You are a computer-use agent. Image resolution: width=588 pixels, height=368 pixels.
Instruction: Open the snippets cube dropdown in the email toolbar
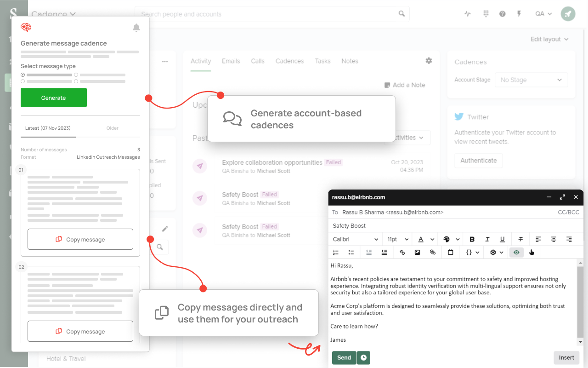pyautogui.click(x=497, y=253)
